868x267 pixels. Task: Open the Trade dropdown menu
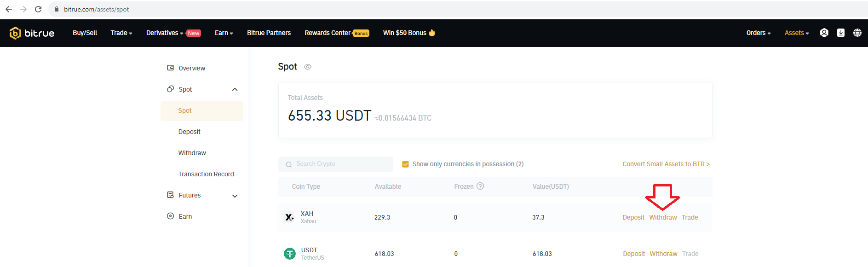point(121,33)
